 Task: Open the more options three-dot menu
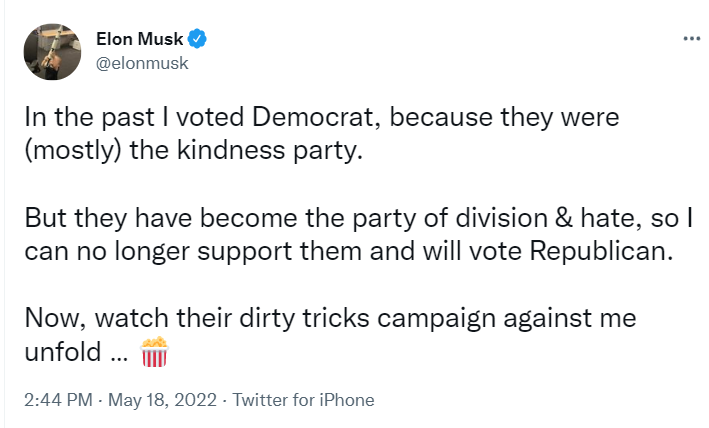[x=691, y=38]
